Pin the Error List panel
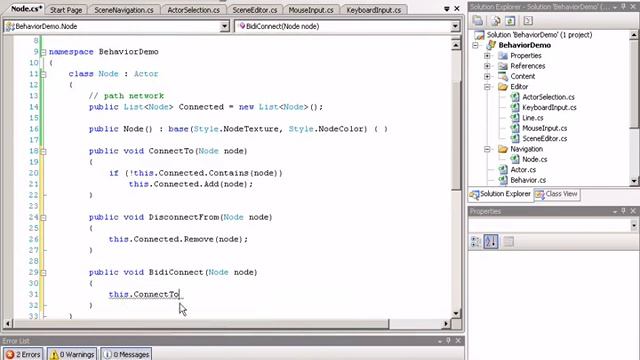 (449, 340)
